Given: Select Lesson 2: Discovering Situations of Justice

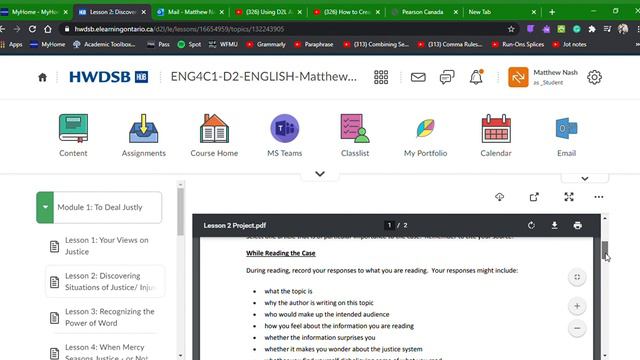Looking at the screenshot, I should click(106, 282).
